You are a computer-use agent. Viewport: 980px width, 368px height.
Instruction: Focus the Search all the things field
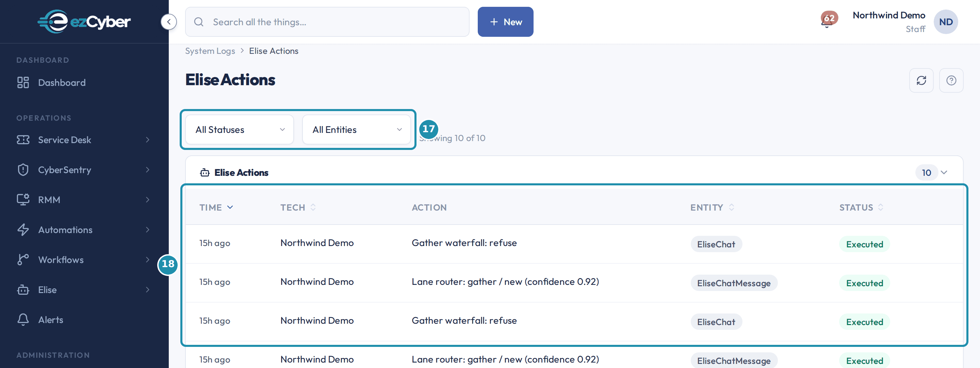click(x=327, y=22)
